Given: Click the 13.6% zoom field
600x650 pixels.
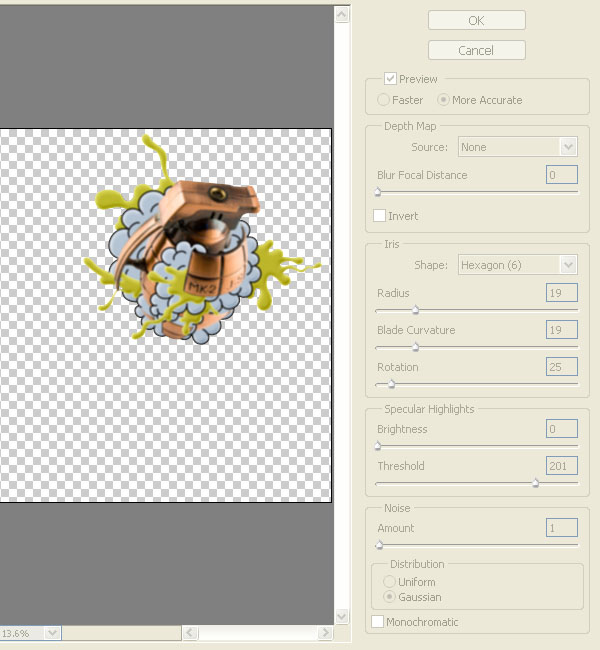Looking at the screenshot, I should coord(22,633).
